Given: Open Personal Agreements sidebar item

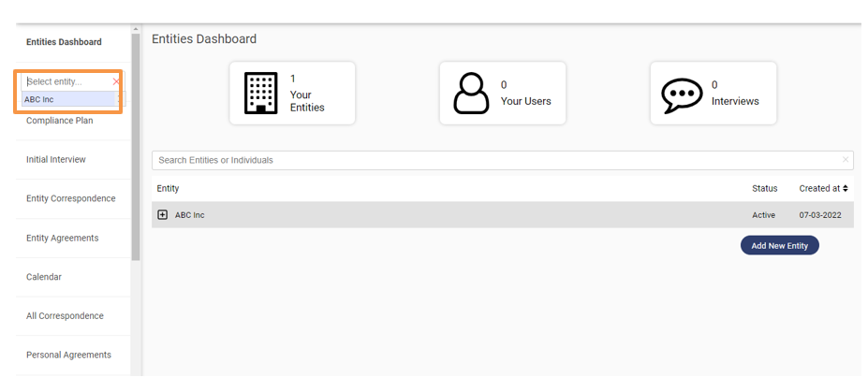Looking at the screenshot, I should coord(68,356).
